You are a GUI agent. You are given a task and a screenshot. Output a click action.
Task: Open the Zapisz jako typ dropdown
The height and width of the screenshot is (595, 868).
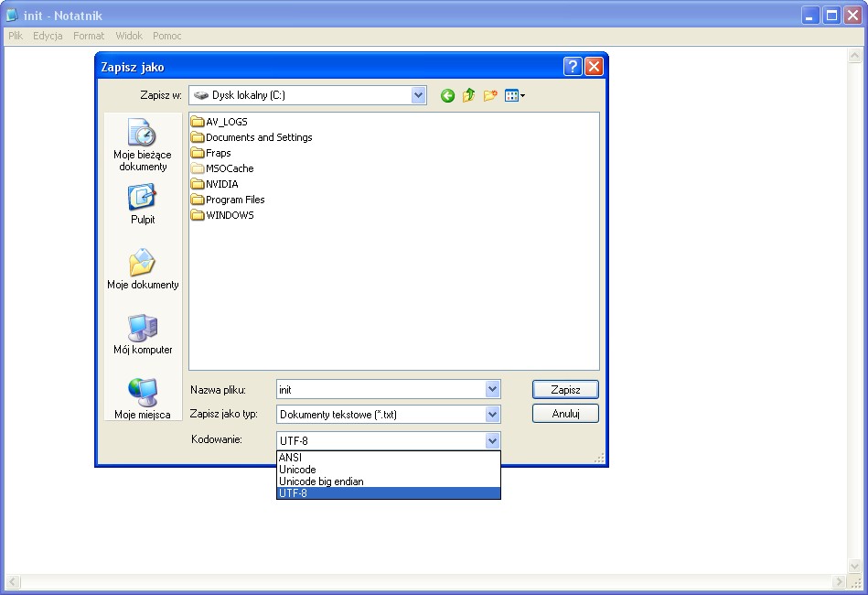(493, 414)
